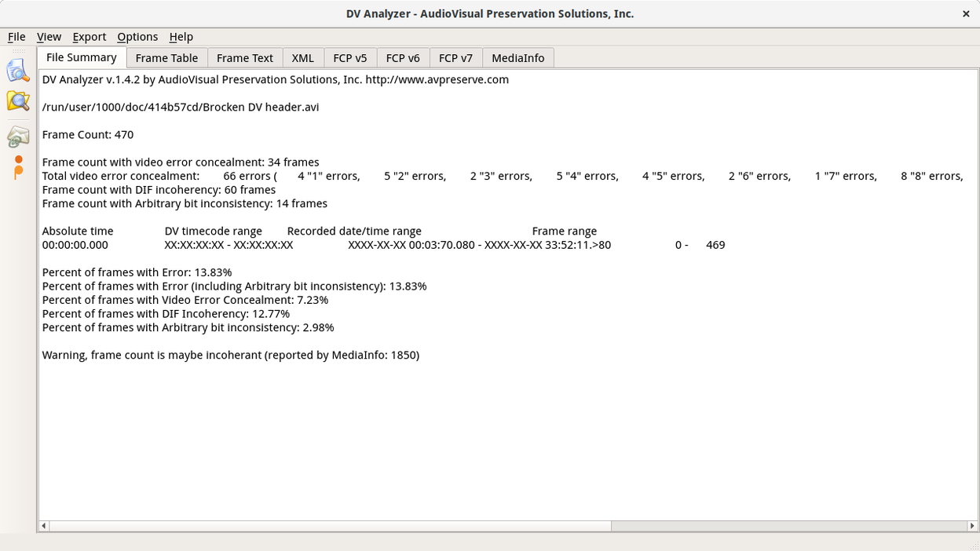This screenshot has width=980, height=551.
Task: Switch to the FCP v5 tab
Action: 350,57
